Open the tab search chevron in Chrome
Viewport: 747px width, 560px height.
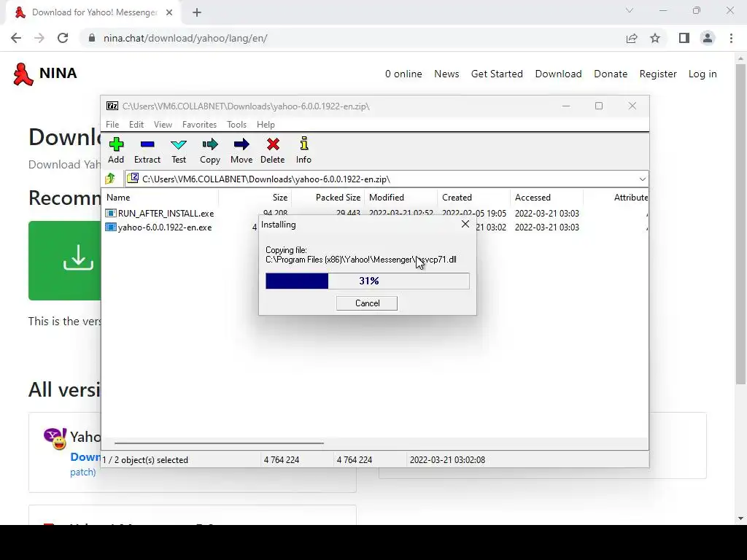coord(630,10)
